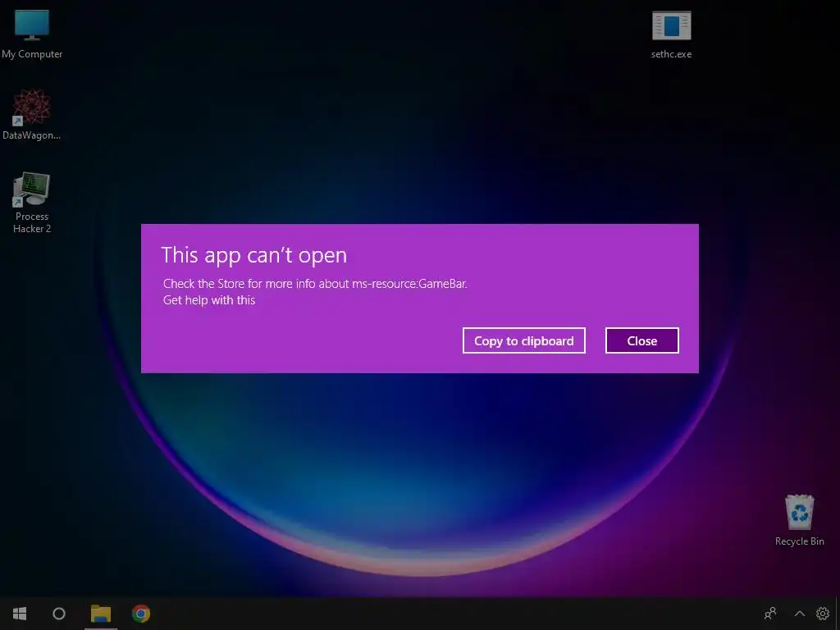
Task: Close the 'This app can't open' dialog
Action: 641,340
